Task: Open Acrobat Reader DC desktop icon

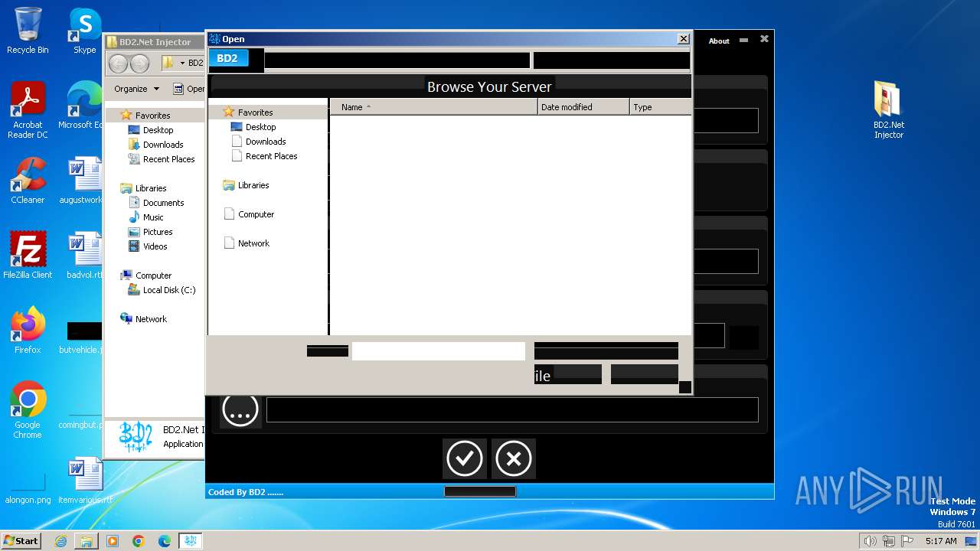Action: [x=28, y=110]
